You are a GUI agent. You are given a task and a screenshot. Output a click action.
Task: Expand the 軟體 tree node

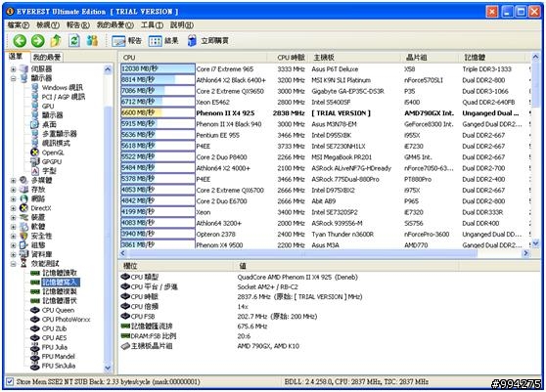tap(14, 227)
